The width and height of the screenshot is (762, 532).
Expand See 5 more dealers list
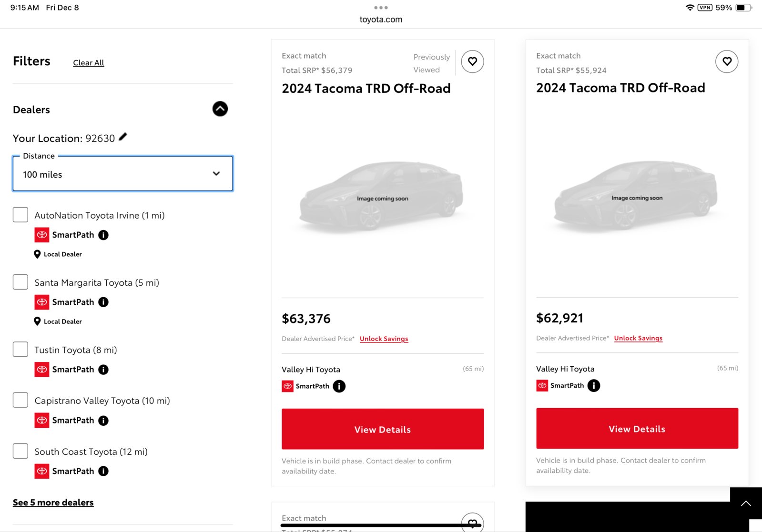coord(53,502)
